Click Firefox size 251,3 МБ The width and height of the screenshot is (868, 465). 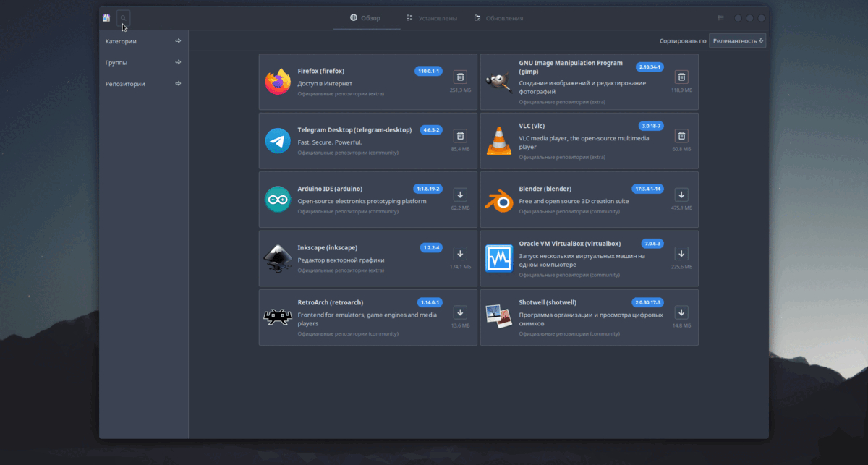(x=460, y=90)
